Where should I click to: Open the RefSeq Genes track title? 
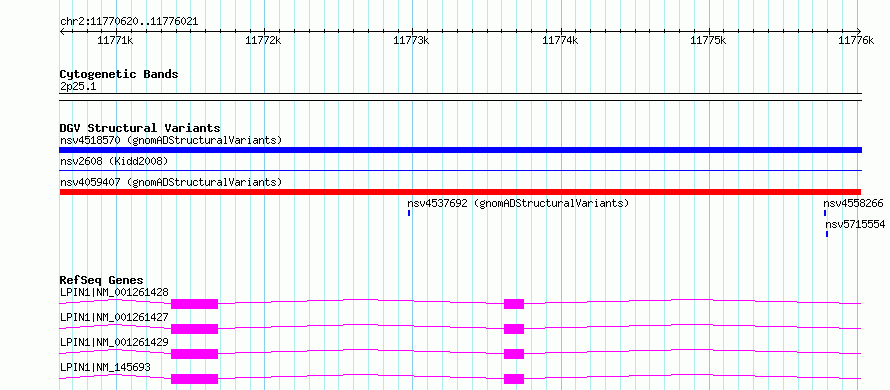click(102, 280)
